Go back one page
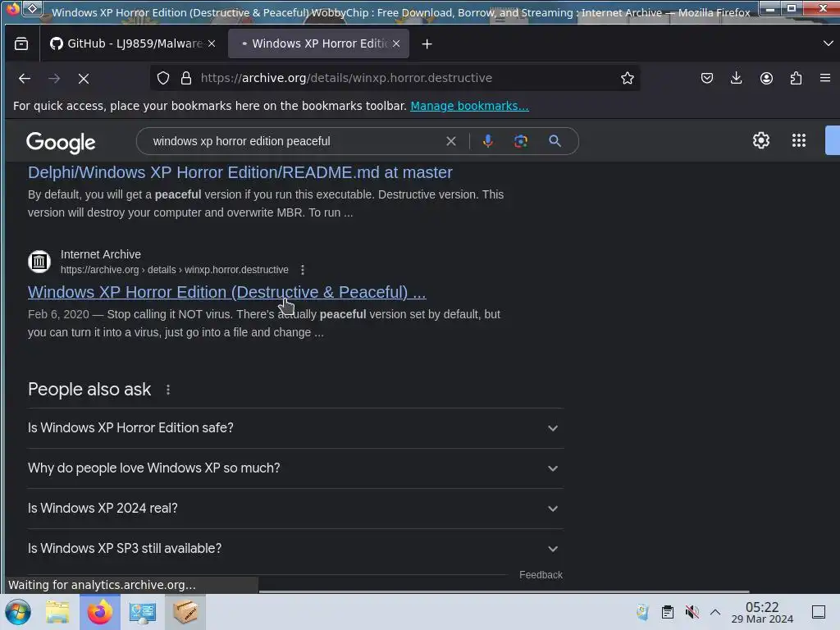The image size is (840, 630). click(25, 79)
